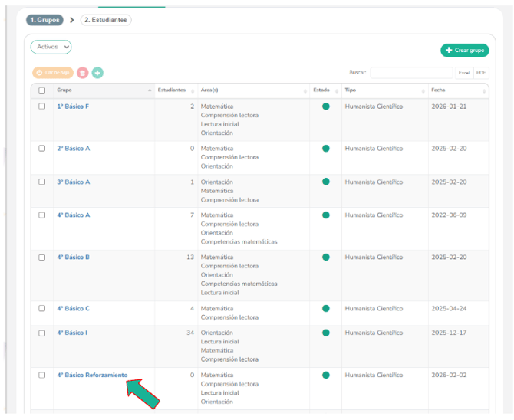The image size is (514, 420).
Task: Open the 4° Básico Reforzamiento group link
Action: tap(92, 376)
